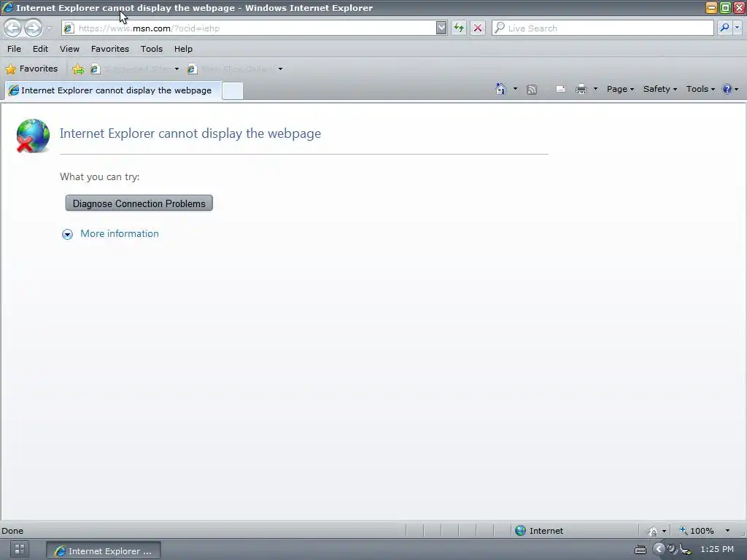Go back with the Back arrow button

(x=13, y=28)
